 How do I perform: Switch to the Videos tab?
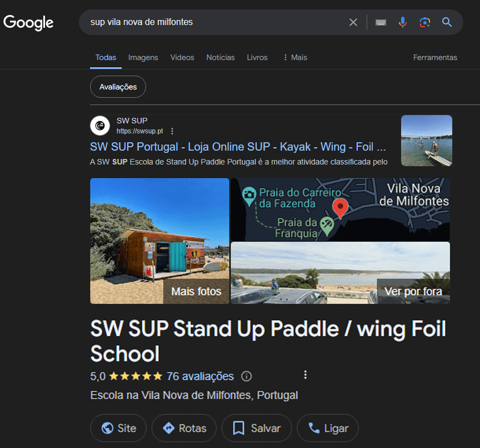182,57
